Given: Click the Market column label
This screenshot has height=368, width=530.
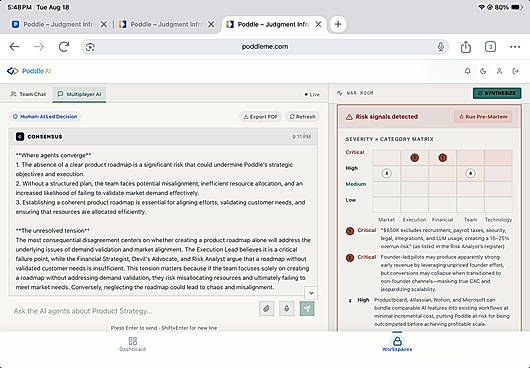Looking at the screenshot, I should pyautogui.click(x=386, y=220).
